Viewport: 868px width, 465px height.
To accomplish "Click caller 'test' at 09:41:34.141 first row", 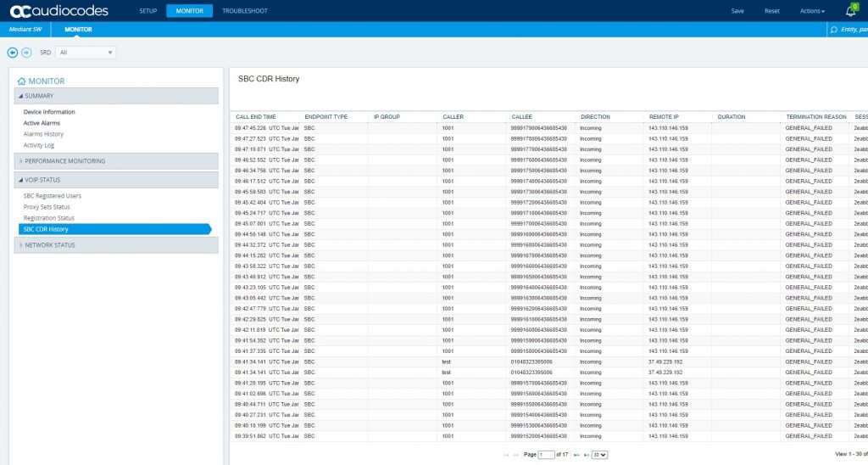I will 446,362.
